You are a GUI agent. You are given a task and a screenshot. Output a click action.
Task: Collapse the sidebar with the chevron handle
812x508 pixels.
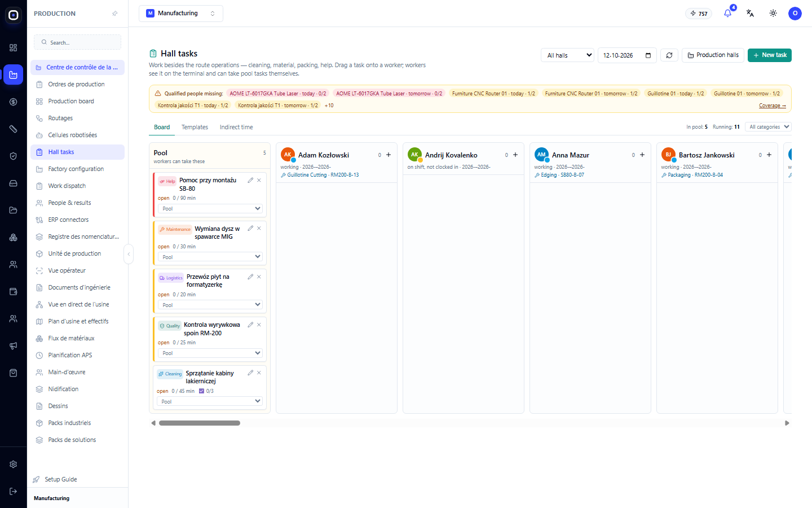(x=129, y=254)
